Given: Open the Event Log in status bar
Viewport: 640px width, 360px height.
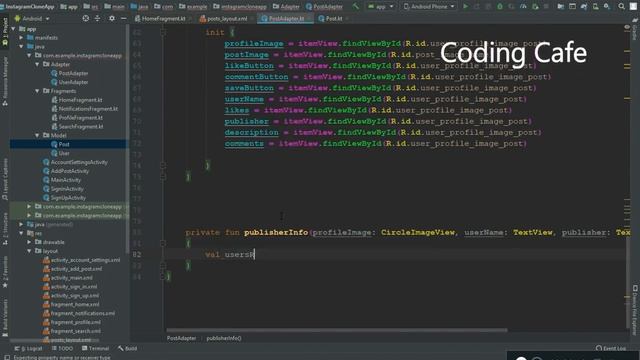Looking at the screenshot, I should [x=611, y=348].
